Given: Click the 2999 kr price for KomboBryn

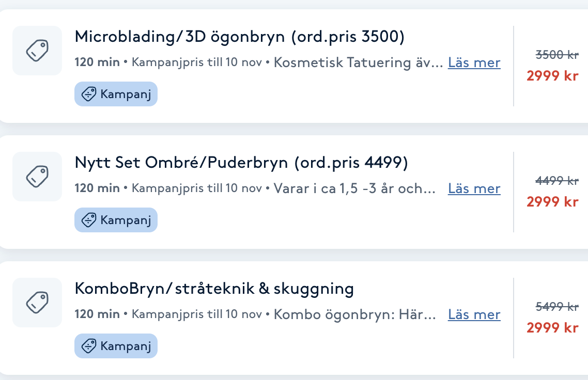Looking at the screenshot, I should tap(552, 328).
